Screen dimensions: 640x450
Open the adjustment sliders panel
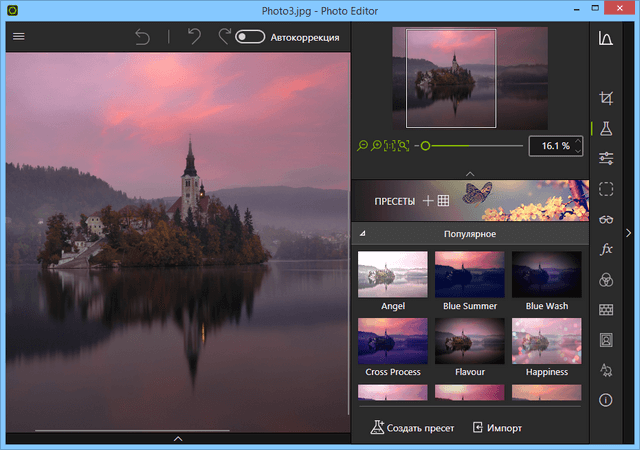(x=605, y=158)
